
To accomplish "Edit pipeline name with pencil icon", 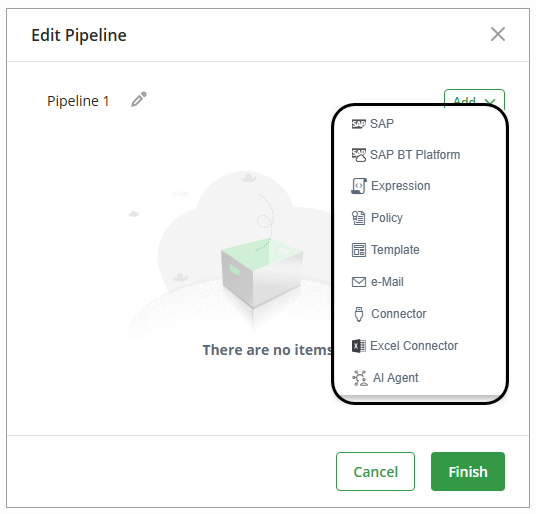I will 139,99.
